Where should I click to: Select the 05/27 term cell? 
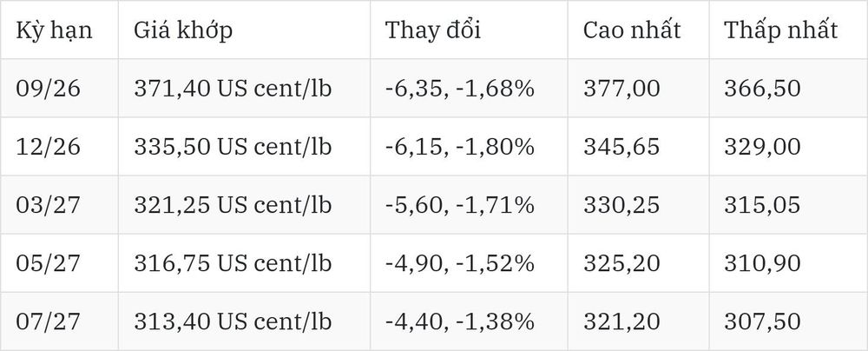pyautogui.click(x=59, y=263)
